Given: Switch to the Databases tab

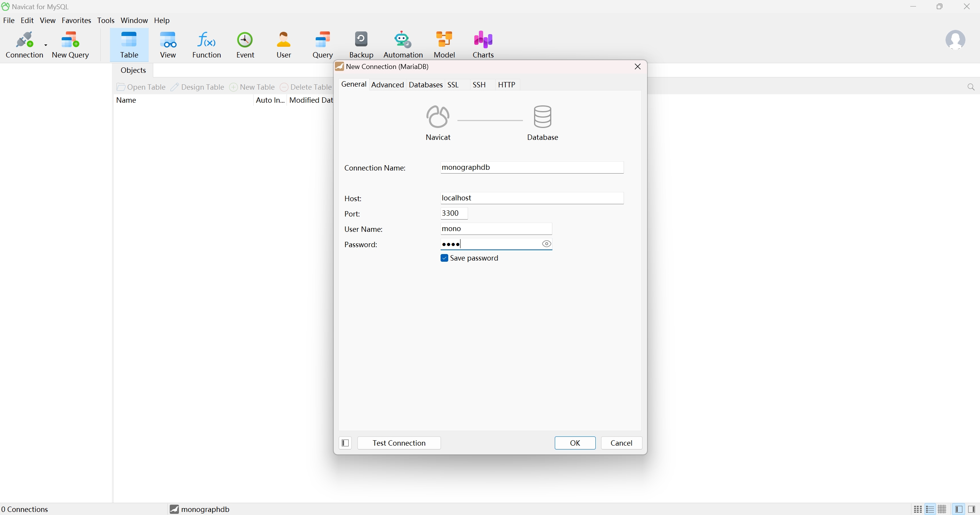Looking at the screenshot, I should (426, 85).
